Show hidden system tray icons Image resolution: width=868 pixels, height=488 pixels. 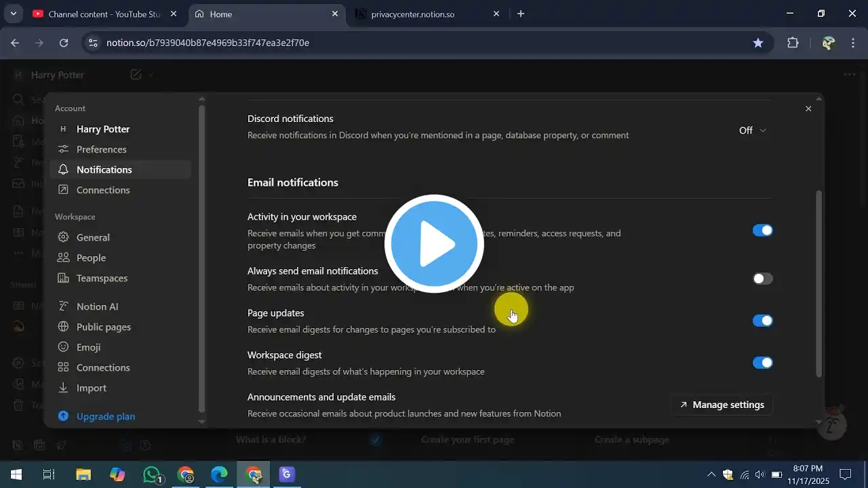click(x=711, y=474)
